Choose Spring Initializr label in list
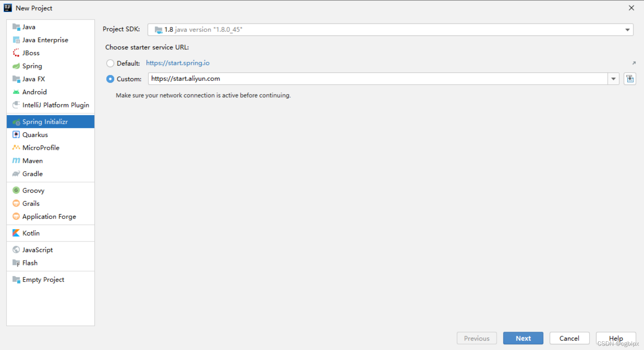 45,122
